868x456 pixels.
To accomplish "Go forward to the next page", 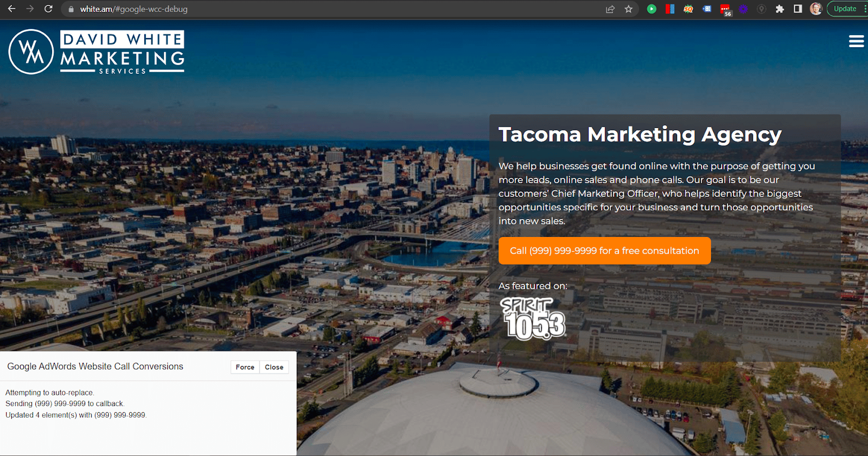I will (30, 9).
